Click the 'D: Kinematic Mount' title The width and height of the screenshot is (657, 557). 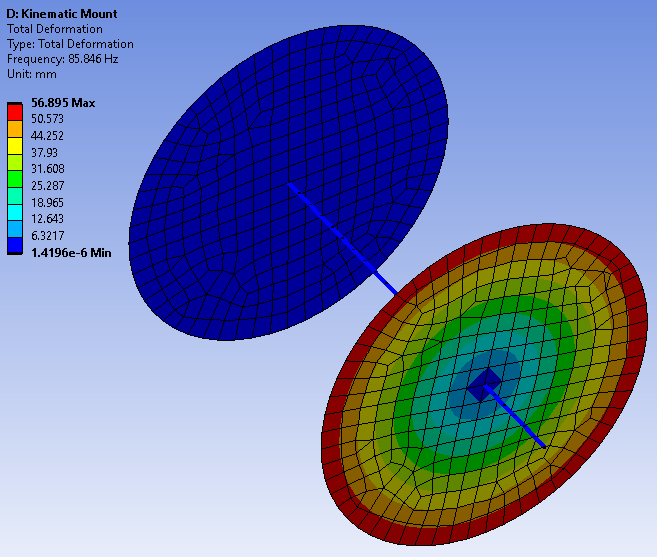(62, 14)
